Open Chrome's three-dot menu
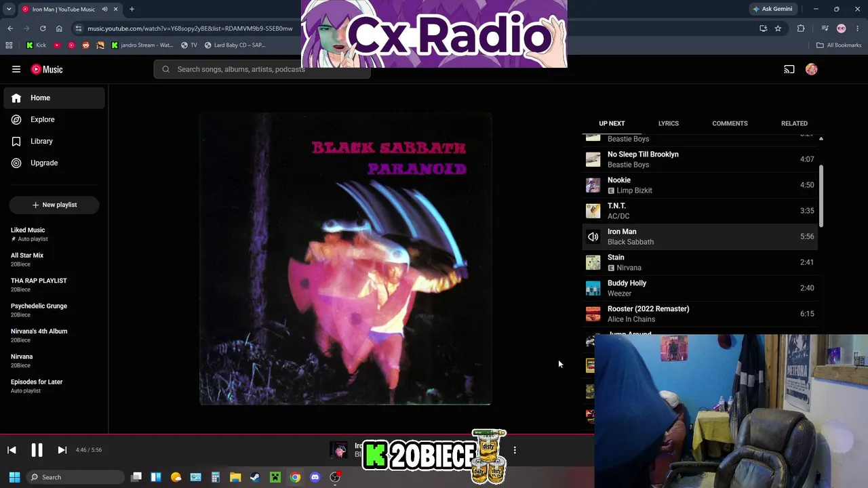This screenshot has height=488, width=868. coord(859,28)
